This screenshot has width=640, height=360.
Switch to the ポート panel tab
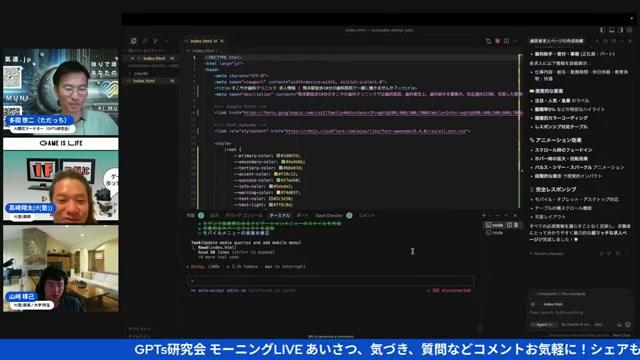point(302,216)
